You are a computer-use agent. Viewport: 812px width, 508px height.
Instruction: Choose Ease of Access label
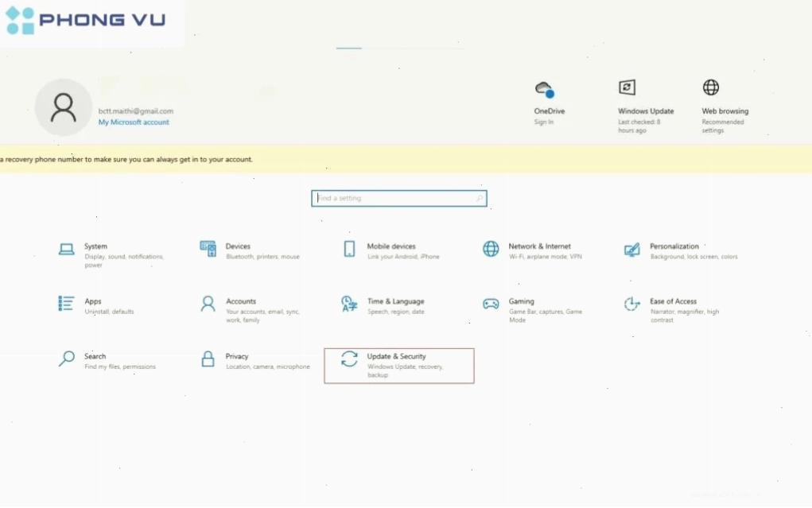(673, 301)
